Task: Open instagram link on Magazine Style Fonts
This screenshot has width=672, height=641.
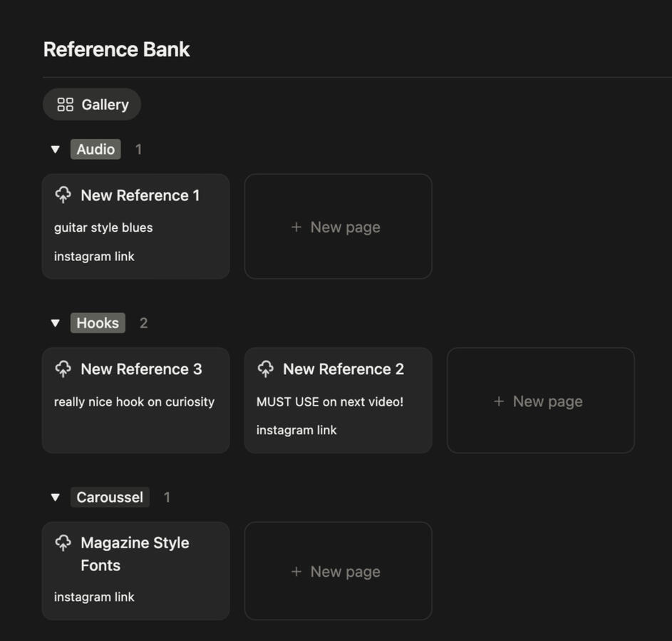Action: (x=94, y=597)
